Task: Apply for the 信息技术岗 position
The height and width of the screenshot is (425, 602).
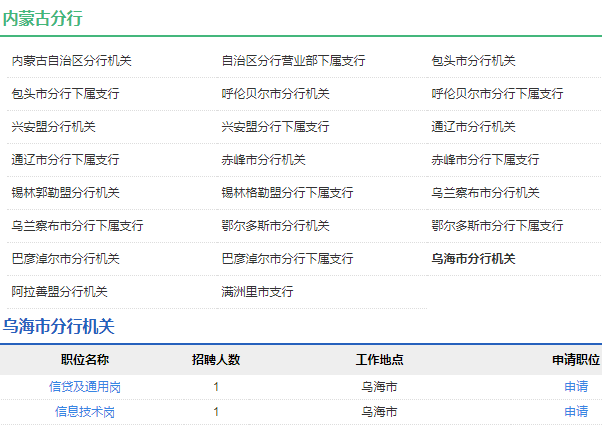Action: (575, 411)
